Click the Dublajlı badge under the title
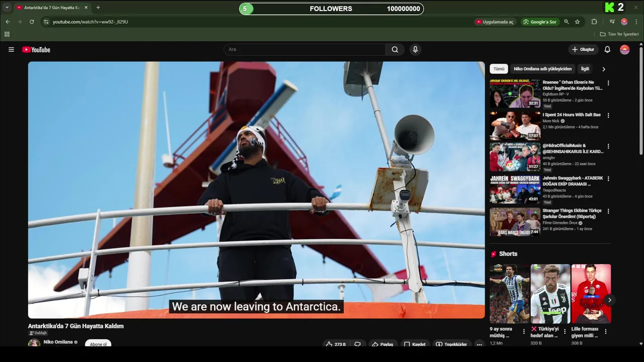This screenshot has width=644, height=362. click(x=38, y=333)
